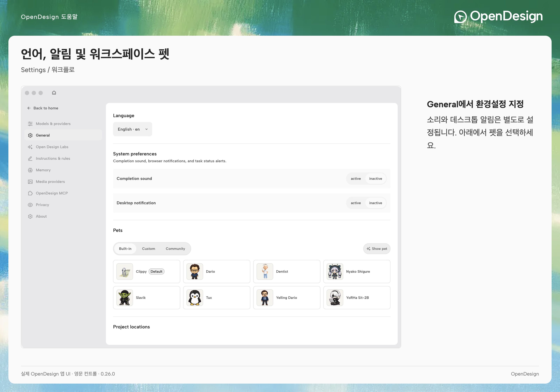Open the English · en language dropdown

click(132, 129)
